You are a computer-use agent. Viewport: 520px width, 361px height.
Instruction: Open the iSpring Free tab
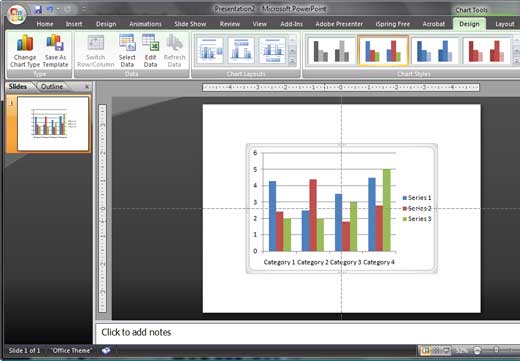(x=393, y=24)
